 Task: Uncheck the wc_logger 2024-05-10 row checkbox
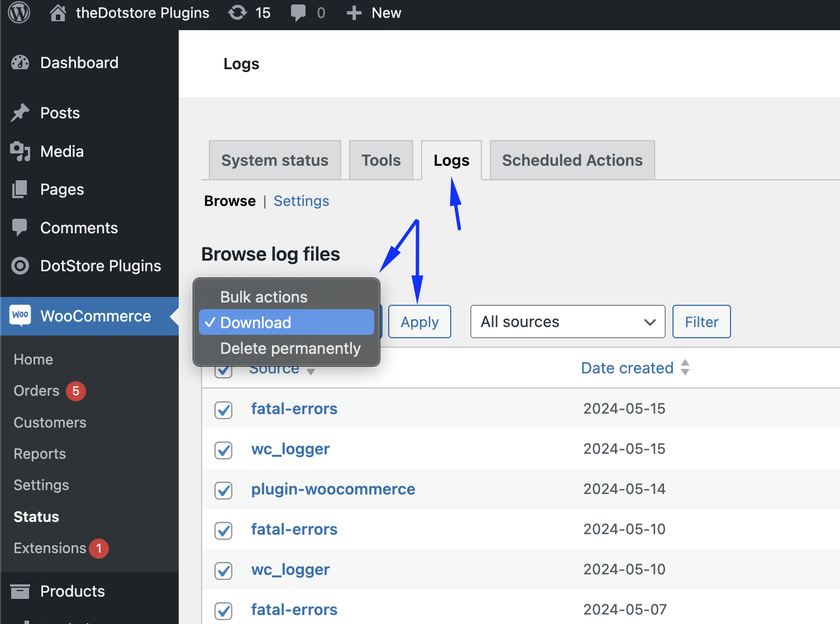(x=223, y=570)
